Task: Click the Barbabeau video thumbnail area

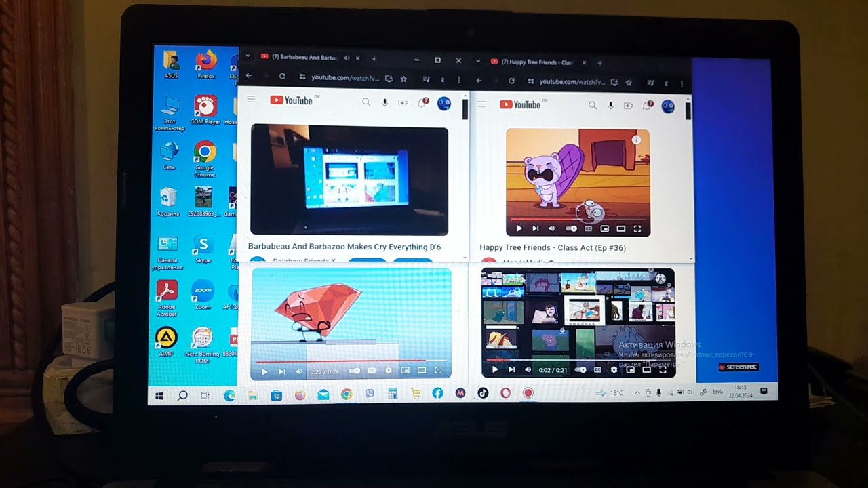Action: 349,180
